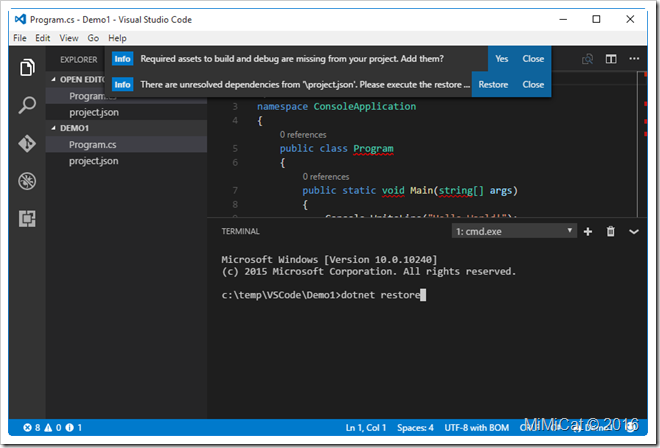Click the Visual Studio Code title bar logo
Image resolution: width=660 pixels, height=448 pixels.
tap(20, 19)
